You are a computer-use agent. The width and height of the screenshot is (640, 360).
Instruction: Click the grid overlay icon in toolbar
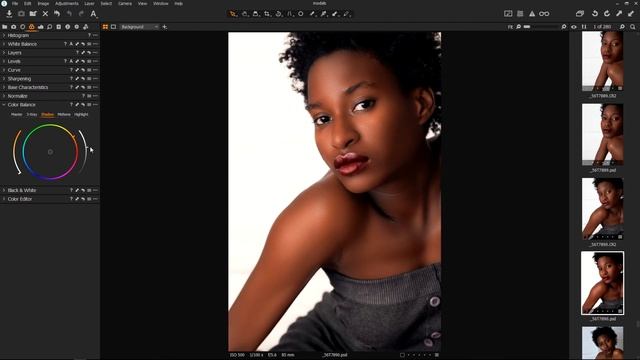click(520, 14)
